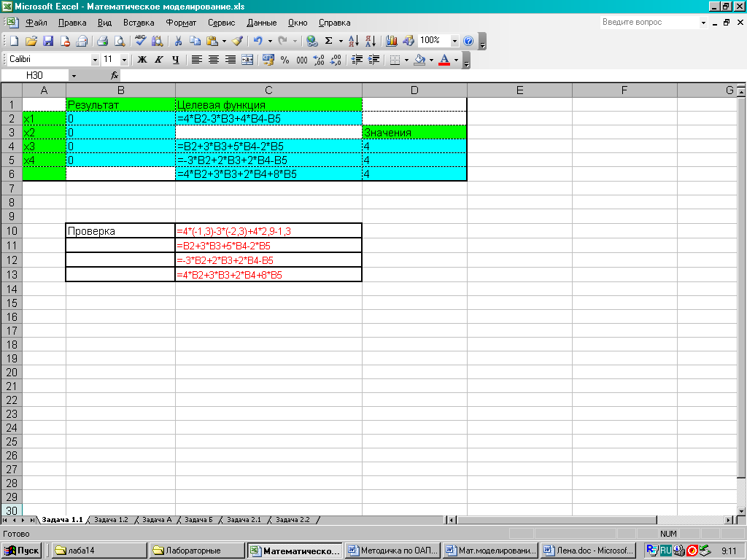Toggle underline with the Ч button

pos(176,60)
